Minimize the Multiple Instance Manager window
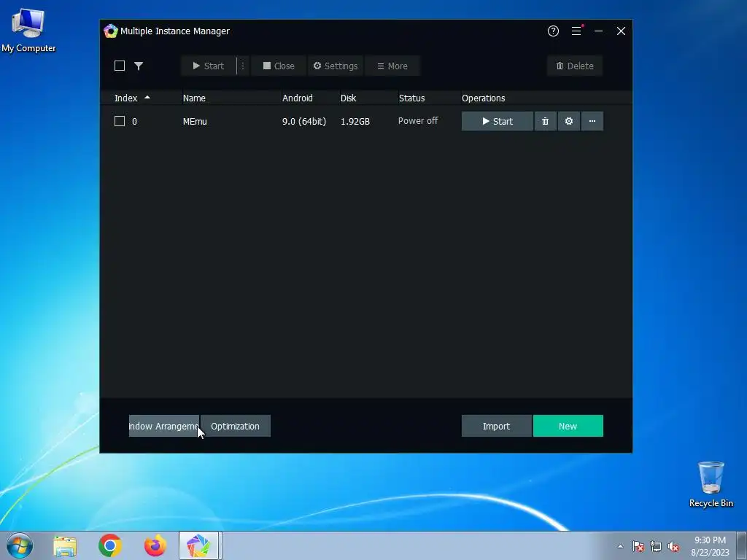747x560 pixels. tap(598, 31)
